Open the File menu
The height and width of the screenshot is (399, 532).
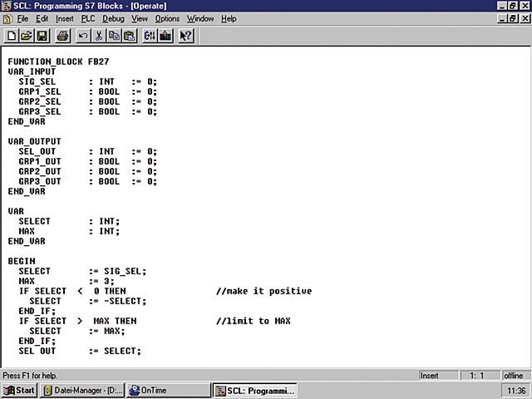[x=22, y=18]
